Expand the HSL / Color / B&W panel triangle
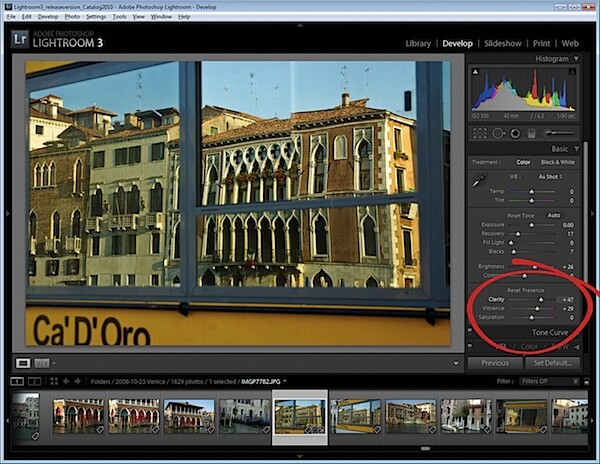This screenshot has height=464, width=600. (x=576, y=347)
